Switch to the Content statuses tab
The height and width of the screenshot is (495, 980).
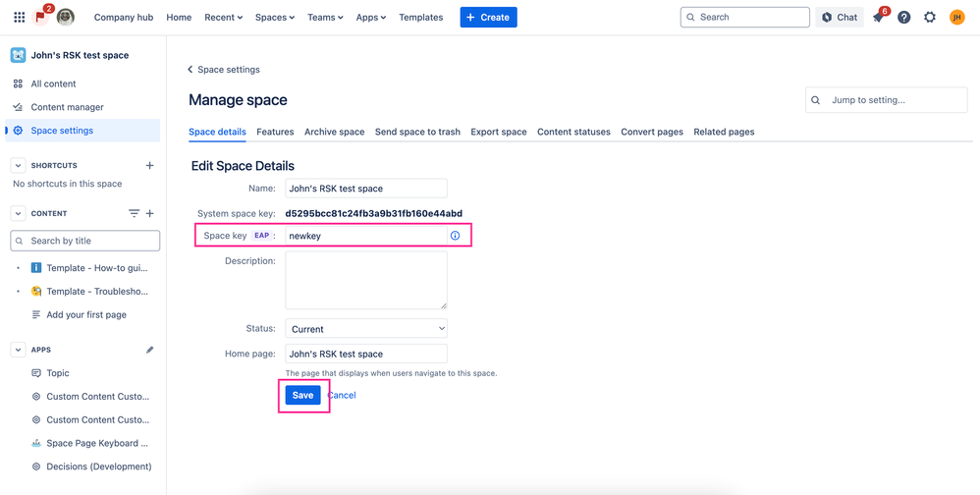[573, 132]
